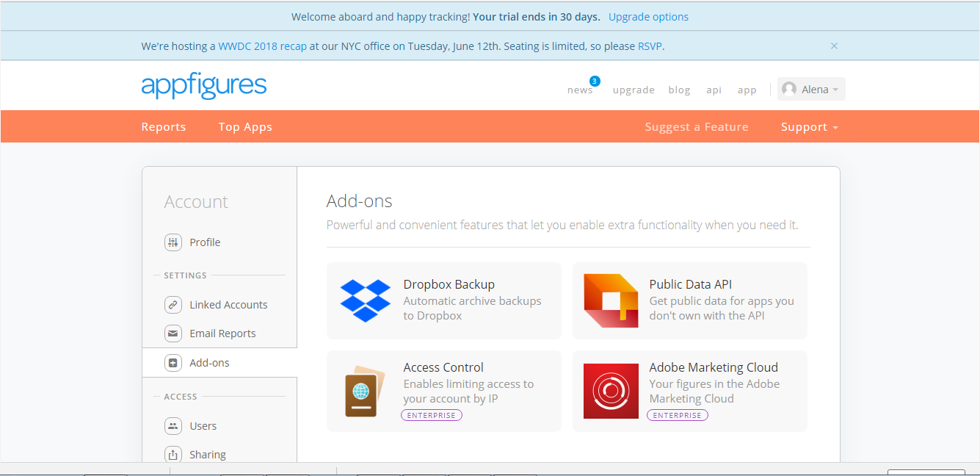Open the news link in header
The width and height of the screenshot is (980, 476).
click(x=580, y=90)
